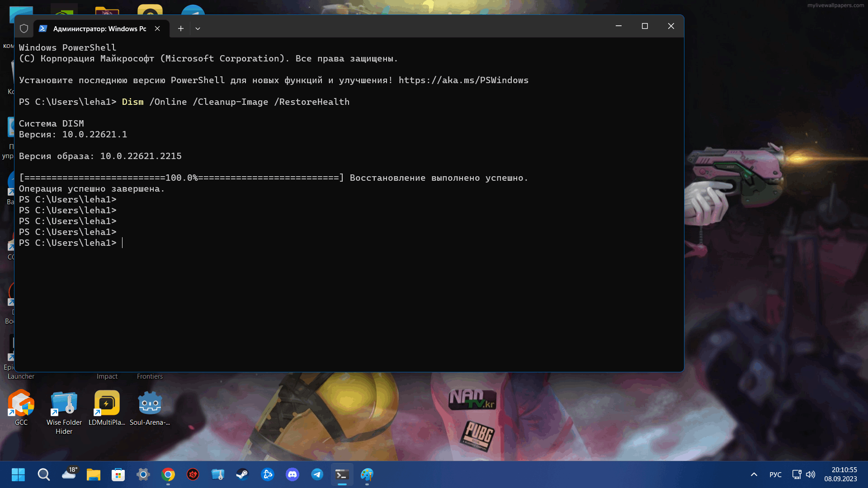Viewport: 868px width, 488px height.
Task: Open the Windows Start menu
Action: 18,474
